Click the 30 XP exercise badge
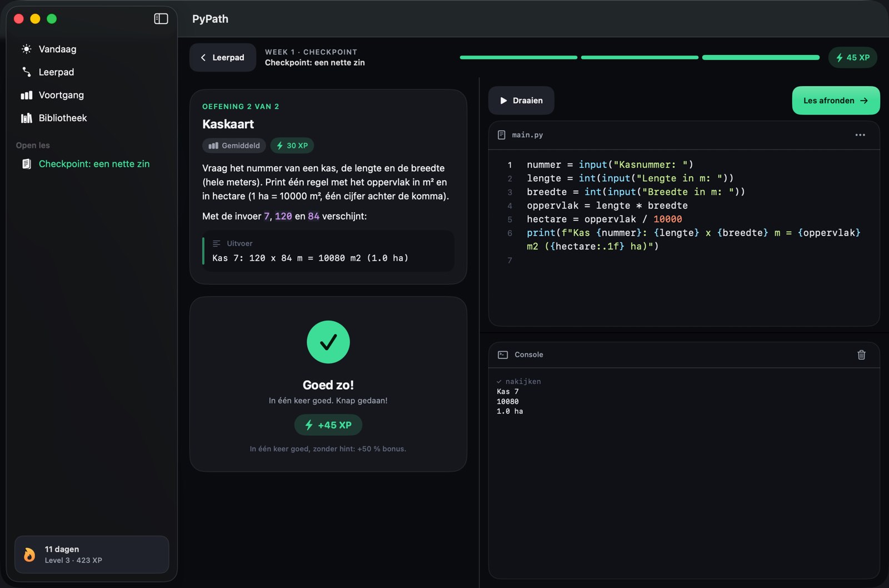This screenshot has height=588, width=889. tap(292, 146)
